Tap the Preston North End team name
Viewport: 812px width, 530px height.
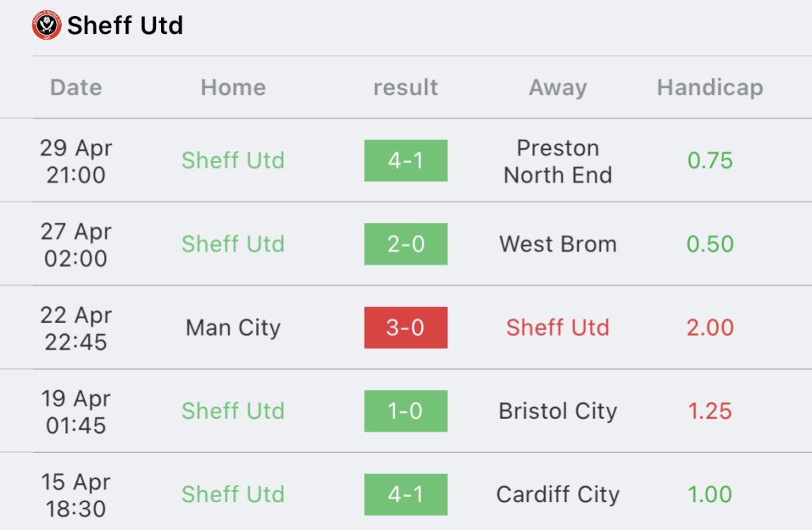point(557,161)
